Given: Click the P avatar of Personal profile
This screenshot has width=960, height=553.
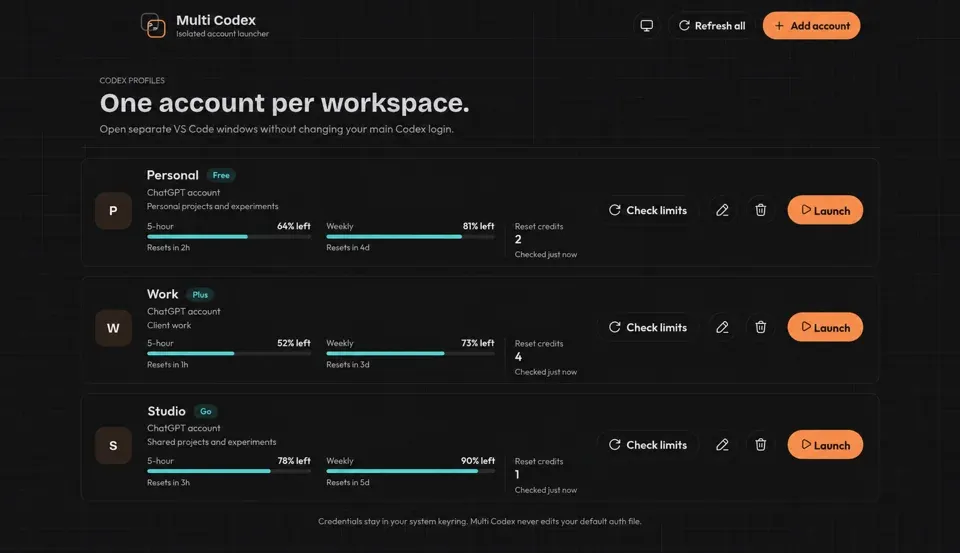Looking at the screenshot, I should (113, 211).
